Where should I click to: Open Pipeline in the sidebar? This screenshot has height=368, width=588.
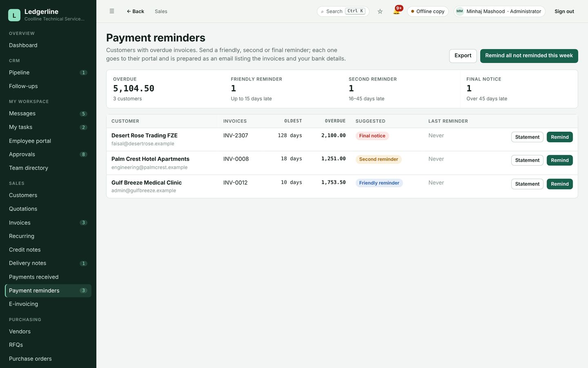[48, 72]
